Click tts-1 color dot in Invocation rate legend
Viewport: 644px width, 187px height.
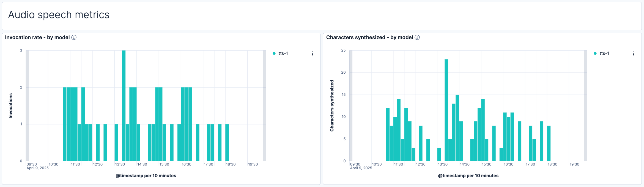[x=274, y=54]
